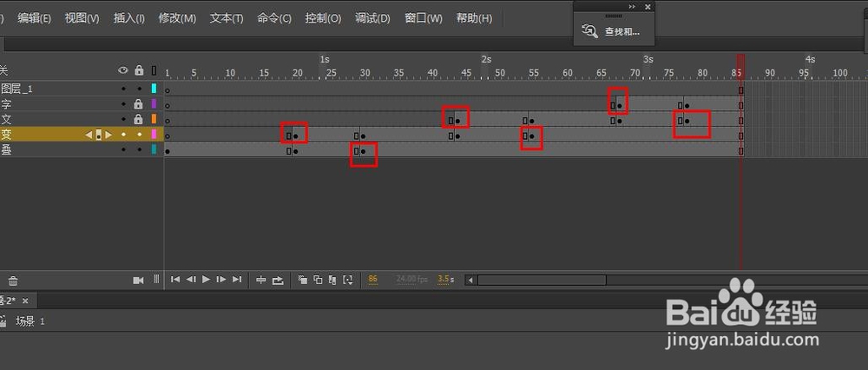Viewport: 868px width, 370px height.
Task: Click the find panel magnifier icon
Action: pos(590,31)
